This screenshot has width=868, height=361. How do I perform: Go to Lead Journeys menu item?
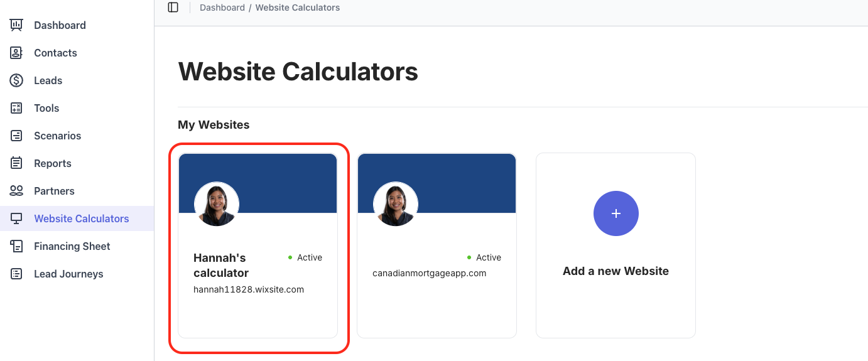click(68, 274)
